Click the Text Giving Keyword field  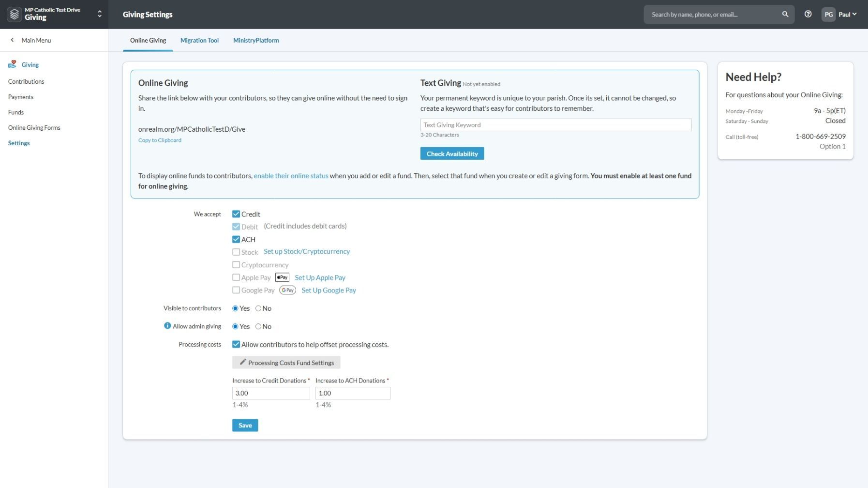click(555, 125)
